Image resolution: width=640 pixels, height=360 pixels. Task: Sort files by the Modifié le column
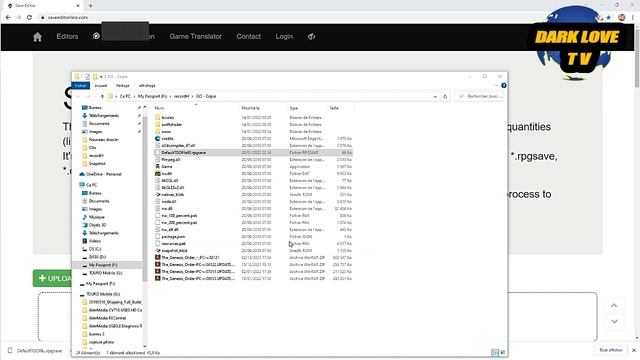pyautogui.click(x=263, y=108)
